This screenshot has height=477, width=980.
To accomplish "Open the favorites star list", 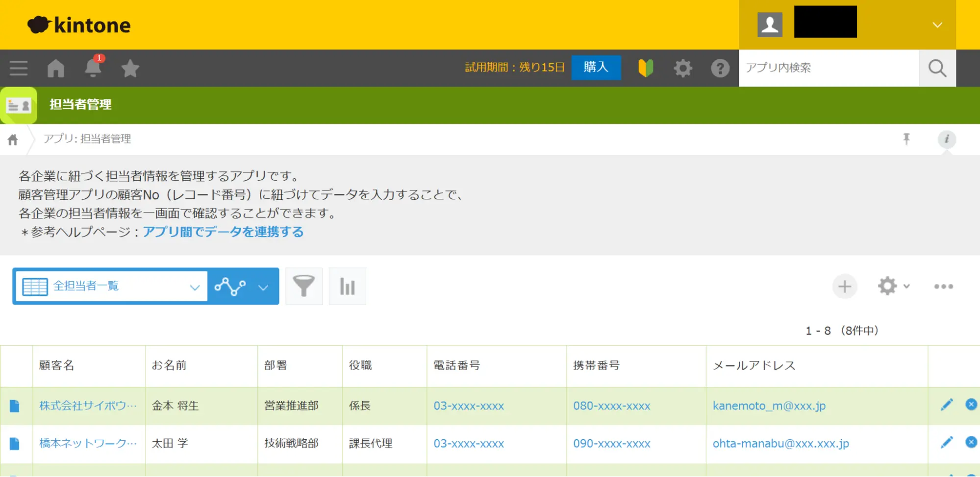I will click(x=130, y=68).
